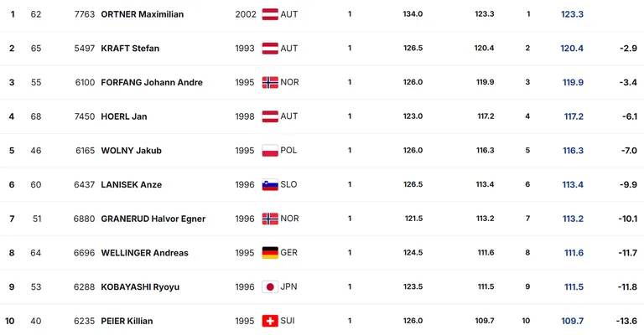This screenshot has width=644, height=335.
Task: Click Norway flag in GRANERUD Halvor Egner row
Action: [270, 219]
